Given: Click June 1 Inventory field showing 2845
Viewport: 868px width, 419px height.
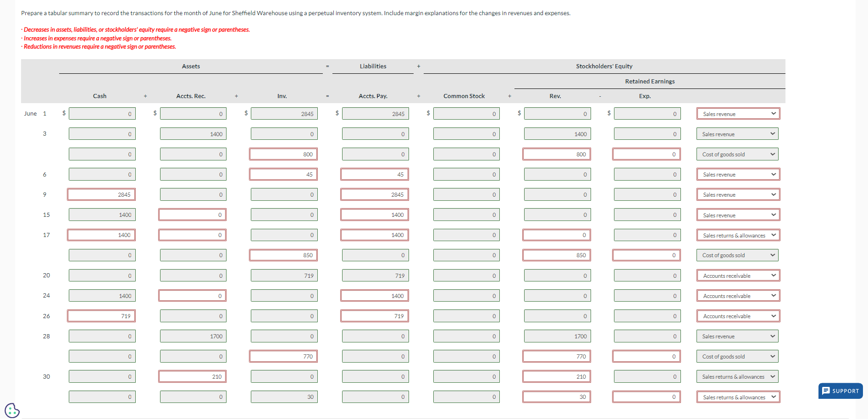Looking at the screenshot, I should [x=284, y=114].
